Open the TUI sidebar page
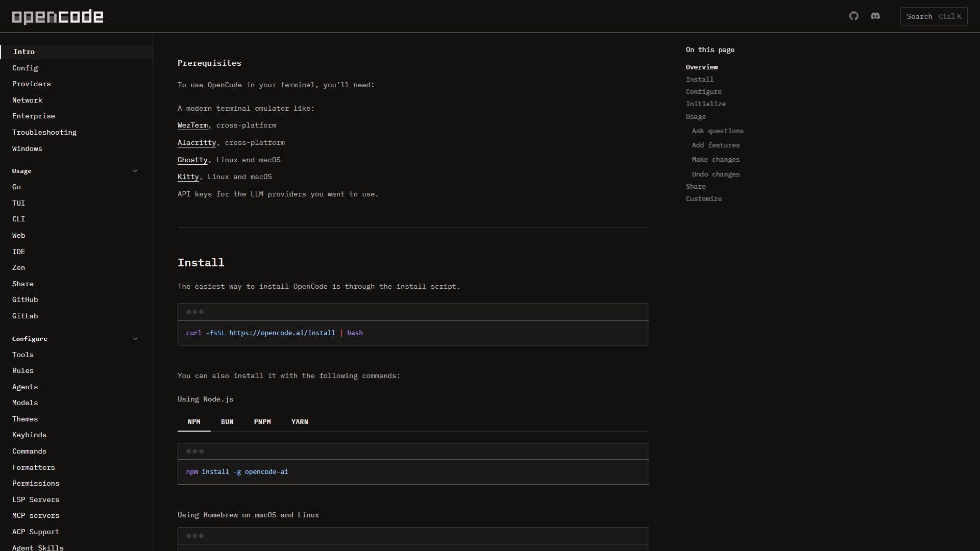The width and height of the screenshot is (980, 551). (18, 203)
